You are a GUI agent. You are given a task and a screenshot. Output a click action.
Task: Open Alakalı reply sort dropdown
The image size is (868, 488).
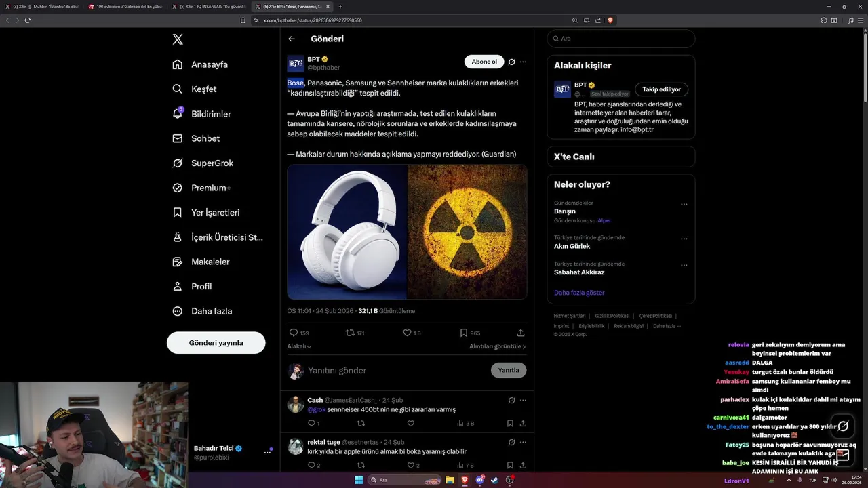tap(299, 346)
